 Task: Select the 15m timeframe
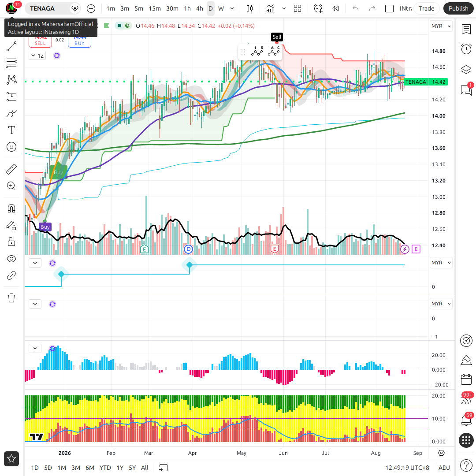click(155, 8)
